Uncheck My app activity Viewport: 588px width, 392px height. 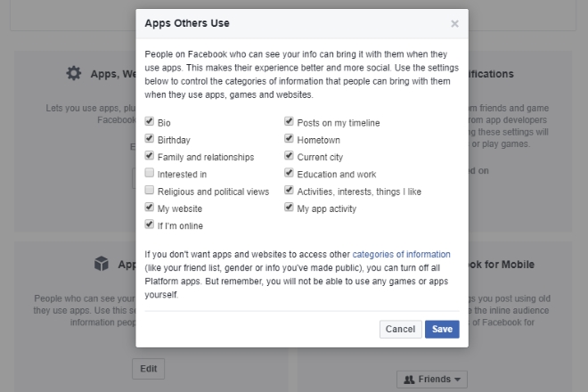coord(290,208)
